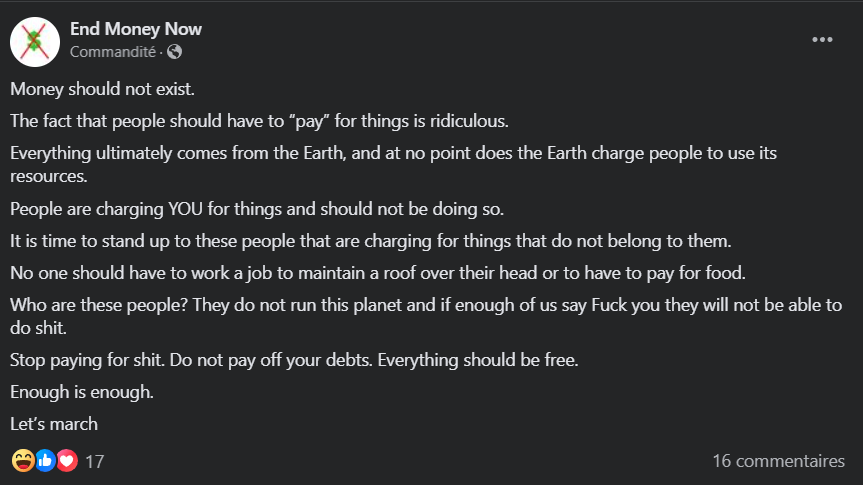Click the line starting 'It is time to stand up'
The height and width of the screenshot is (485, 863).
[x=371, y=241]
